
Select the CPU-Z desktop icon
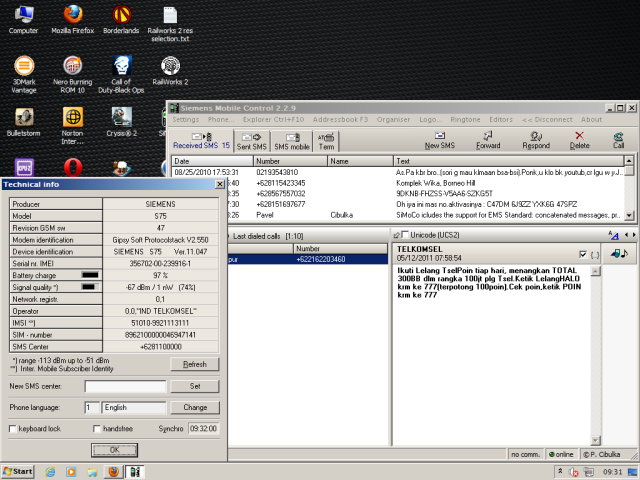24,167
